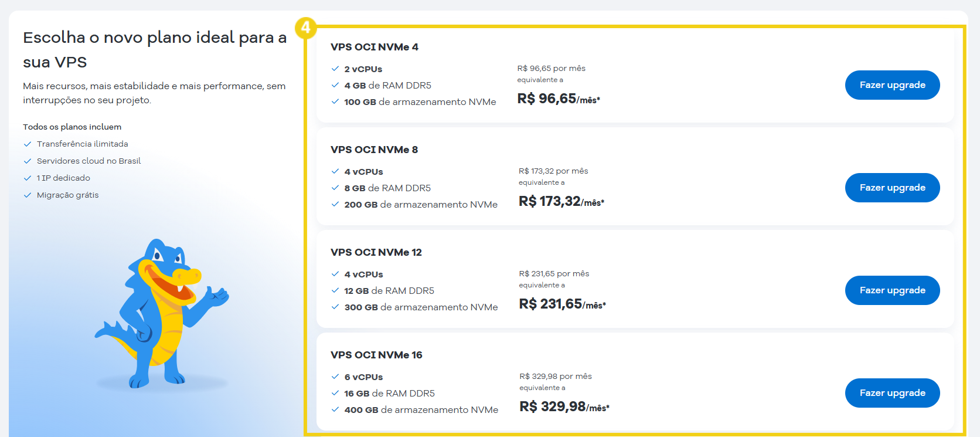
Task: Click checkmark beside 100 GB de armazenamento
Action: click(x=335, y=101)
